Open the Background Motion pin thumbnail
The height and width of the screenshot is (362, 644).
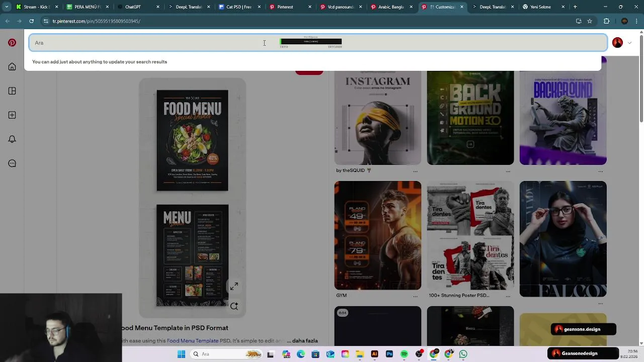[x=470, y=118]
